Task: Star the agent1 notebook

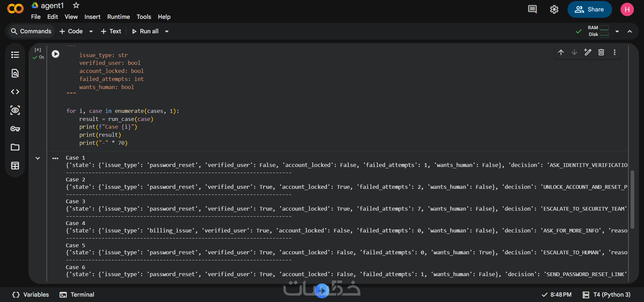Action: click(x=76, y=5)
